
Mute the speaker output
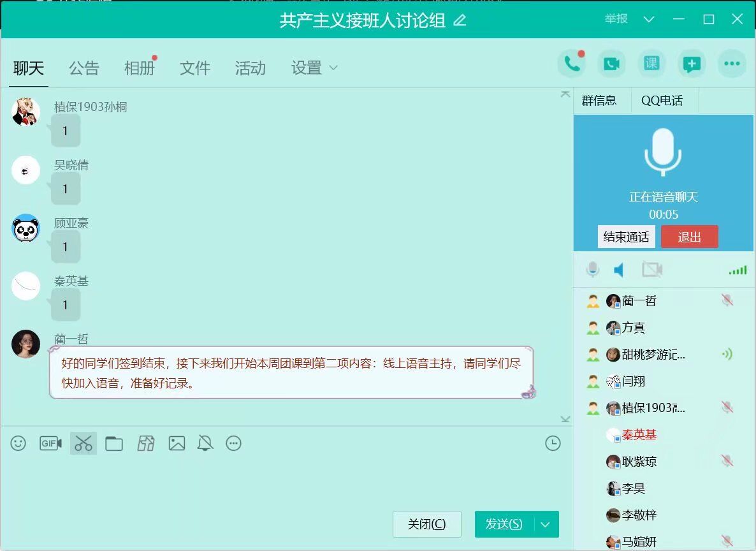tap(619, 270)
